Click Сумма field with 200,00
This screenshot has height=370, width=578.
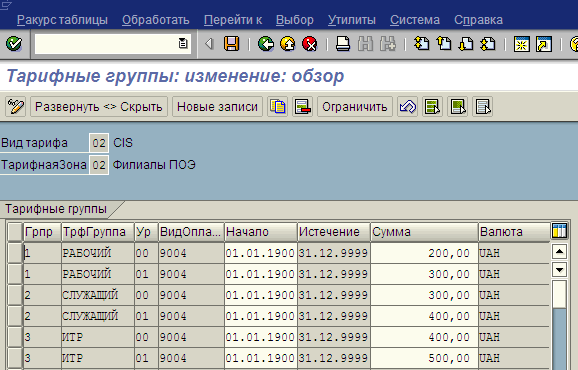tap(424, 253)
